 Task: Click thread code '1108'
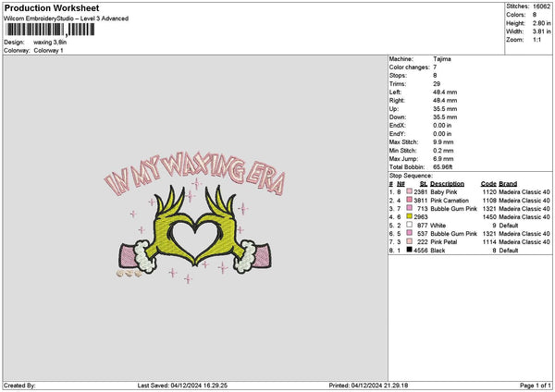[489, 201]
